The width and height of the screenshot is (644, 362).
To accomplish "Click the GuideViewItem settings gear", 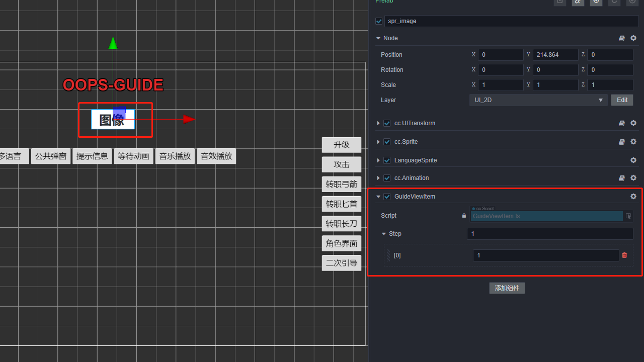I will click(x=633, y=197).
